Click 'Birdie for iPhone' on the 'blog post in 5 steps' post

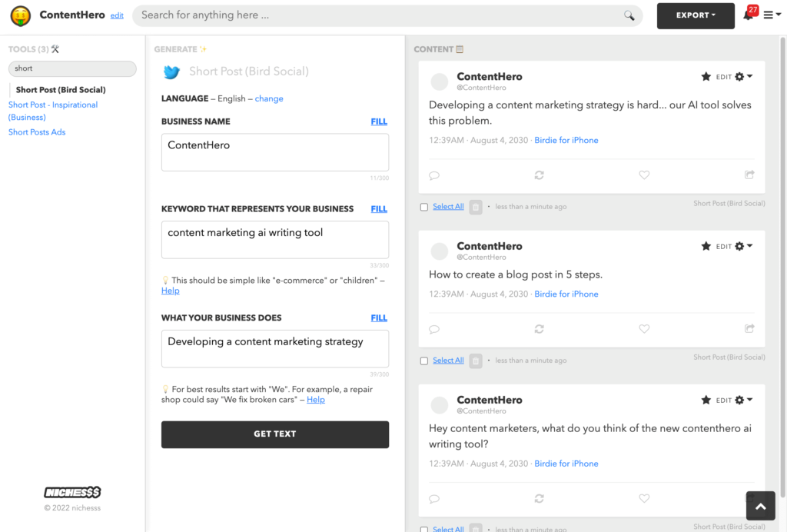[x=566, y=294]
